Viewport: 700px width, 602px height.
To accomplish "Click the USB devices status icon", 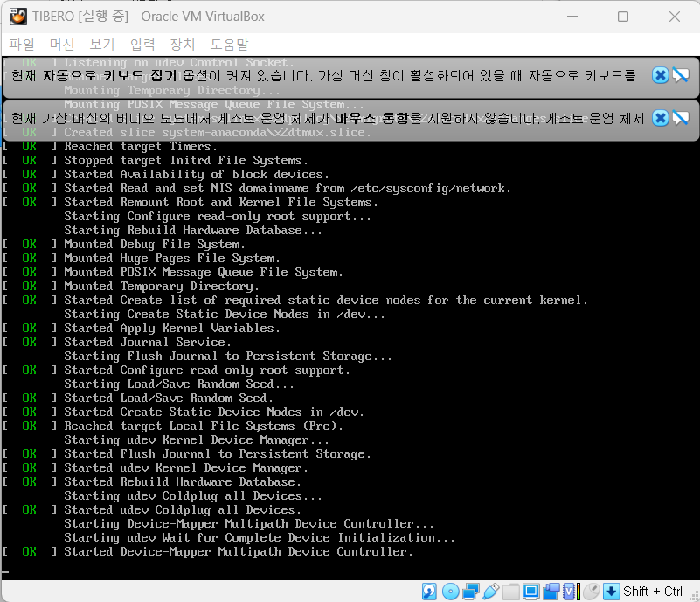I will (x=490, y=592).
